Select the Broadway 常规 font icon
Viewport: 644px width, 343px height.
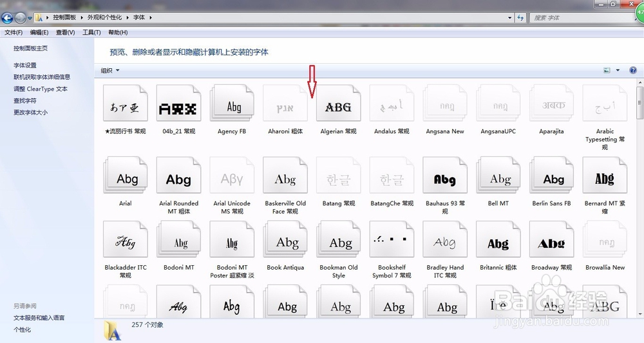pos(552,239)
